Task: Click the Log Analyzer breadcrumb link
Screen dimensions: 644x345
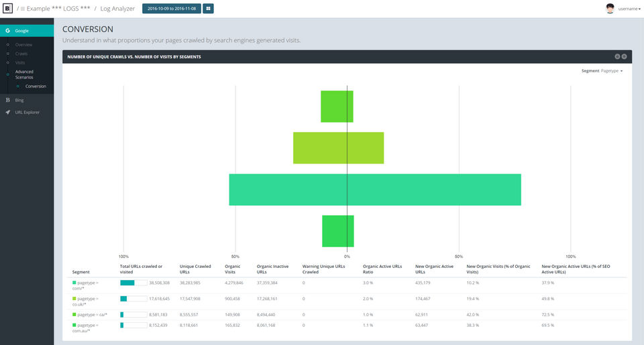Action: pos(117,9)
